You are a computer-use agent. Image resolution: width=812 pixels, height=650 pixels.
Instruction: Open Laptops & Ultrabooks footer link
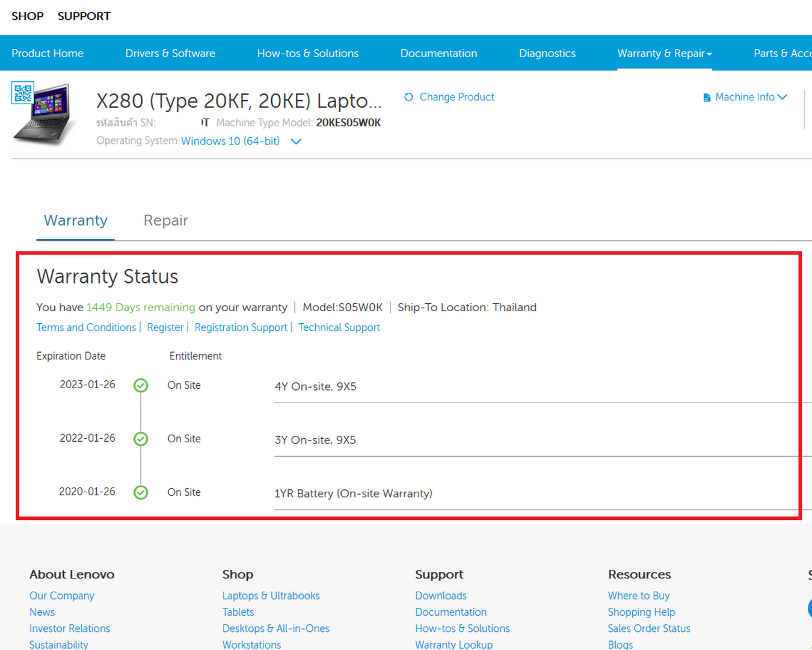pyautogui.click(x=271, y=596)
